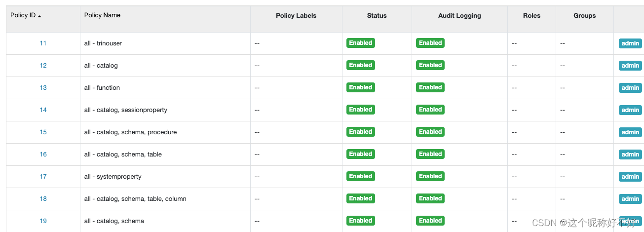Open policy ID 13 link

[43, 87]
